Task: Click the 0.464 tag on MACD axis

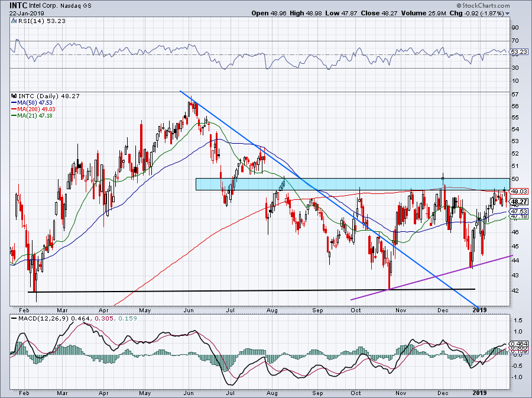Action: pos(519,344)
